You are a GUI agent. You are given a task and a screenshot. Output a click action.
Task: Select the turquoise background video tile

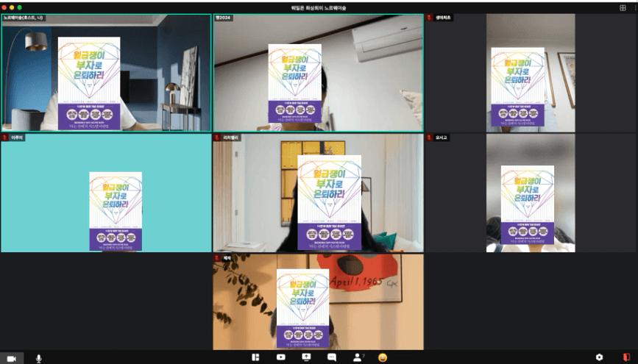[106, 193]
